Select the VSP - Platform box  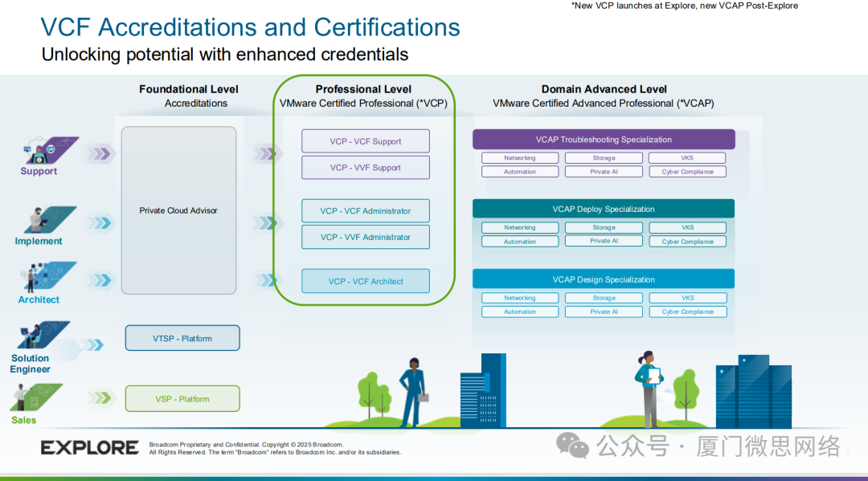182,398
